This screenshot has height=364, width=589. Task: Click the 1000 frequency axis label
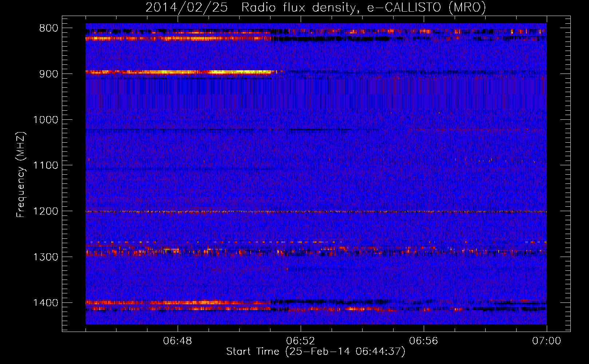coord(46,120)
